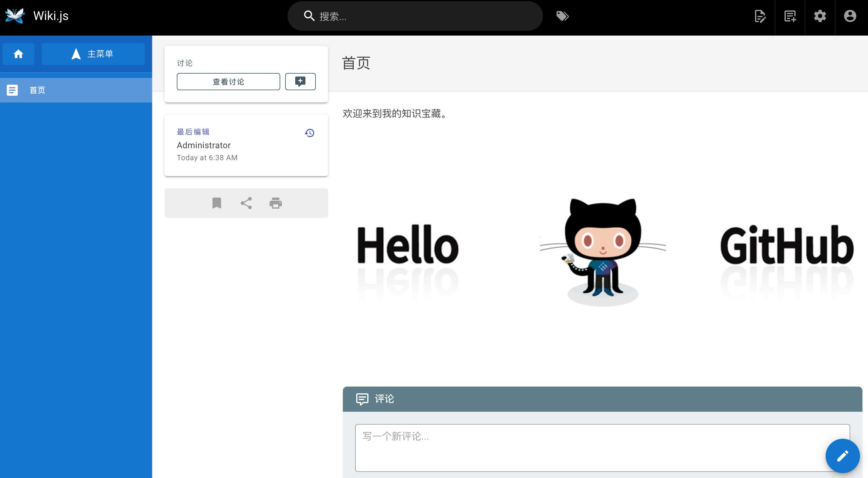View page history icon next to 最后编辑
This screenshot has width=868, height=478.
(309, 133)
